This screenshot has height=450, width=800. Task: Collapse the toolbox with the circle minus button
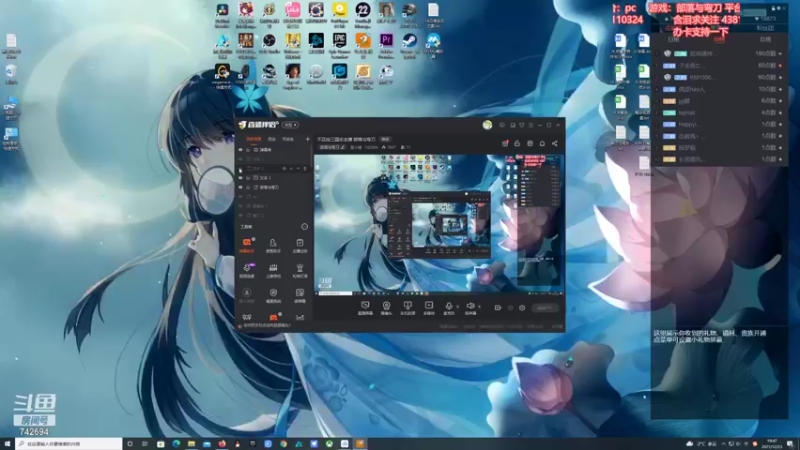tap(305, 227)
